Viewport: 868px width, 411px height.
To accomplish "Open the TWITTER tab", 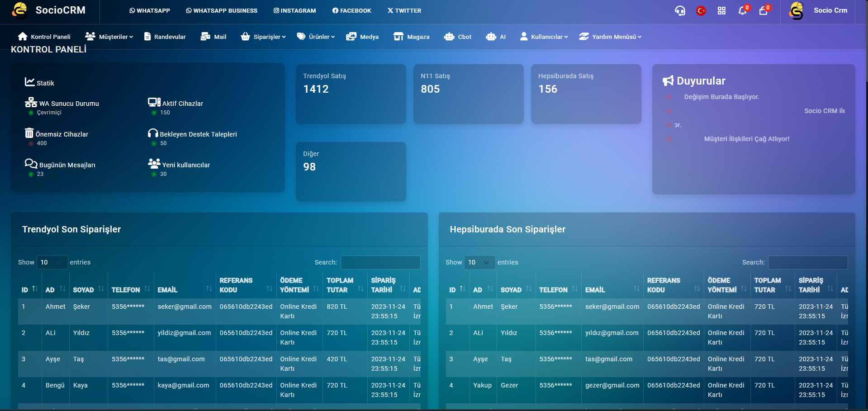I will point(404,10).
